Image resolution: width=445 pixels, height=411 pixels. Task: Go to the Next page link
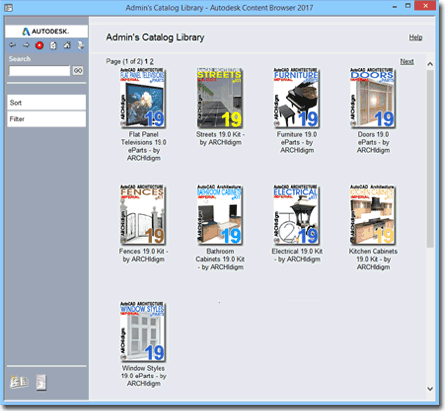coord(407,61)
